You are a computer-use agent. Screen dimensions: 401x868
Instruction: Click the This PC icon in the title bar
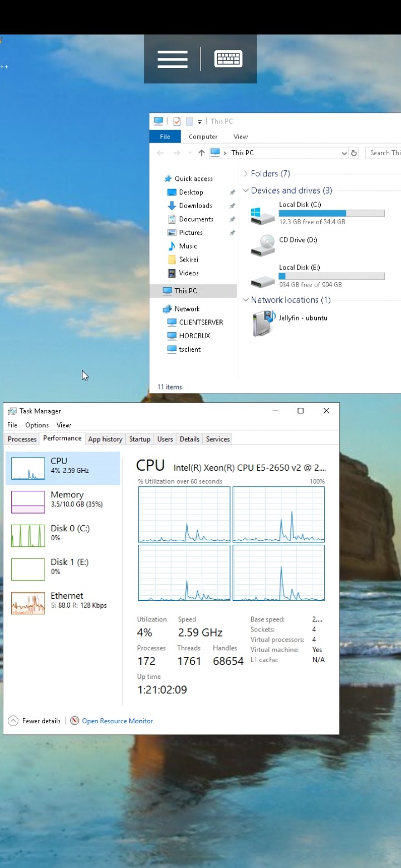click(159, 121)
